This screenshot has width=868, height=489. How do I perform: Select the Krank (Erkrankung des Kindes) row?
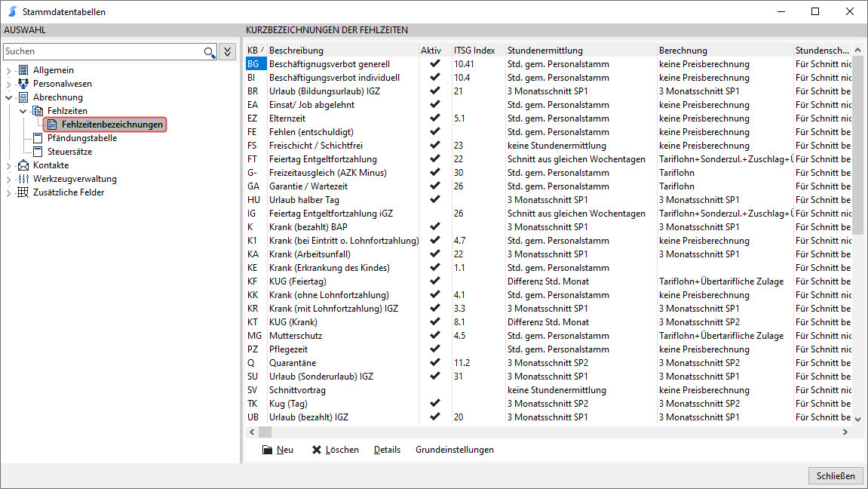point(548,267)
